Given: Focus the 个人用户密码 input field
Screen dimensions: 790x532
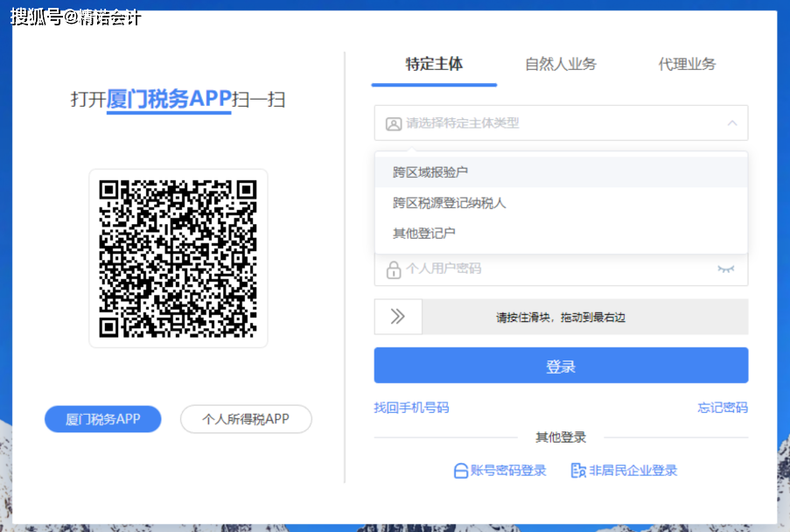Looking at the screenshot, I should pos(561,269).
